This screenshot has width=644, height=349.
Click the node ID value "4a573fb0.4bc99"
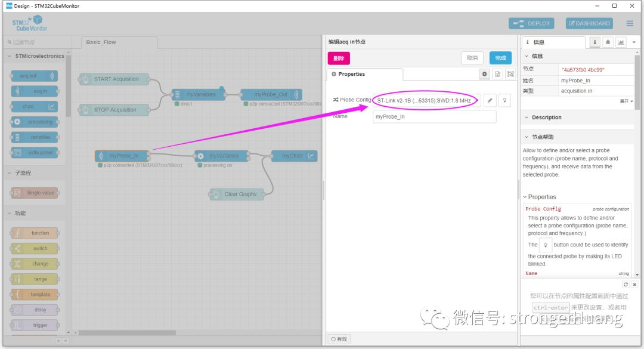[583, 70]
